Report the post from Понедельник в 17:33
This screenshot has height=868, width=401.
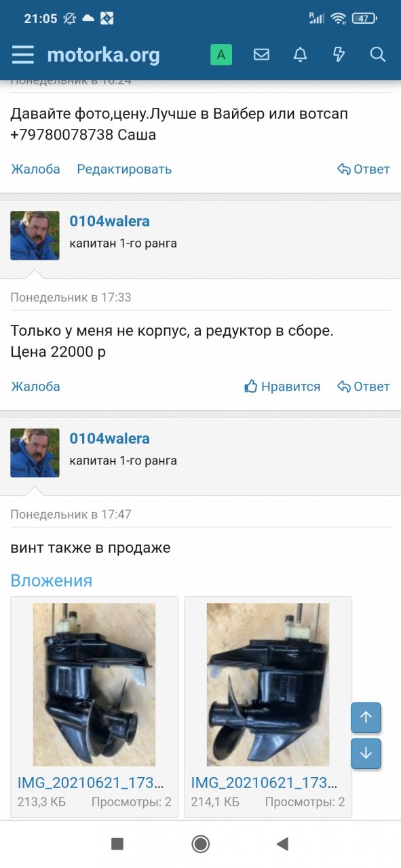[x=36, y=387]
